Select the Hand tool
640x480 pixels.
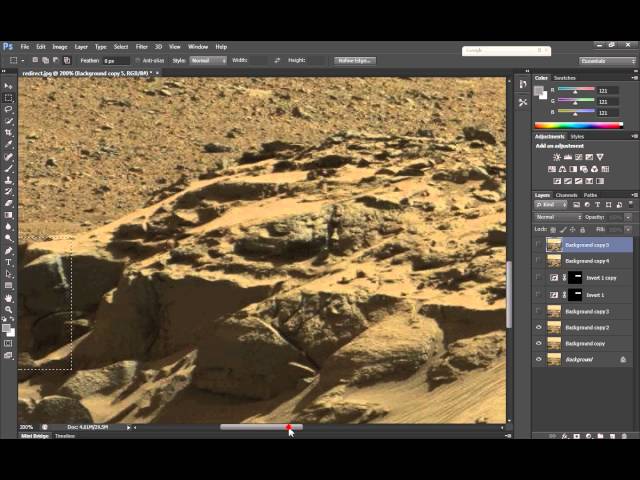[x=8, y=298]
